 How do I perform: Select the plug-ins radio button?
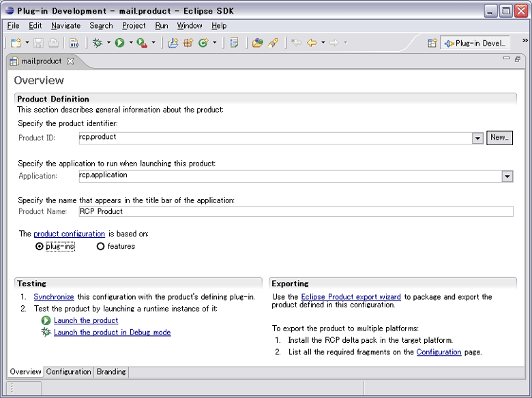coord(40,247)
